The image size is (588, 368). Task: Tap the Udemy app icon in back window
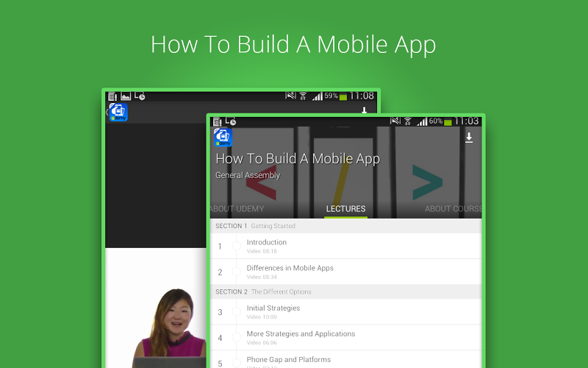tap(118, 113)
